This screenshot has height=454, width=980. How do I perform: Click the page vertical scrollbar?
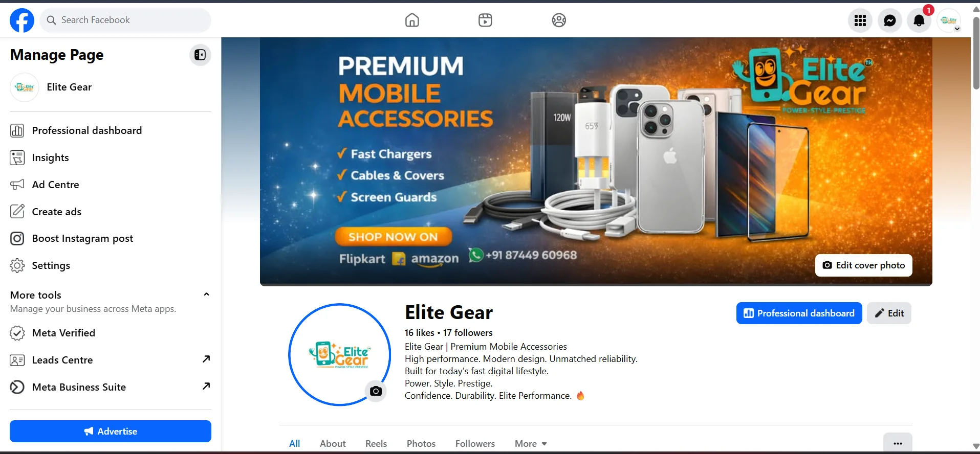pyautogui.click(x=975, y=53)
